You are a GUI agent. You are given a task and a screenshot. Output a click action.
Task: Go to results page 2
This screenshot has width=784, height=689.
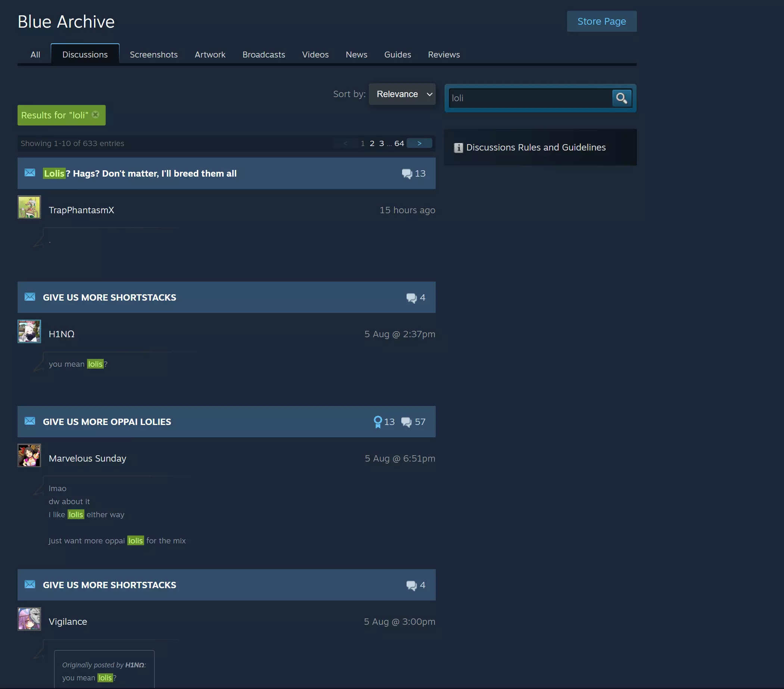coord(372,143)
